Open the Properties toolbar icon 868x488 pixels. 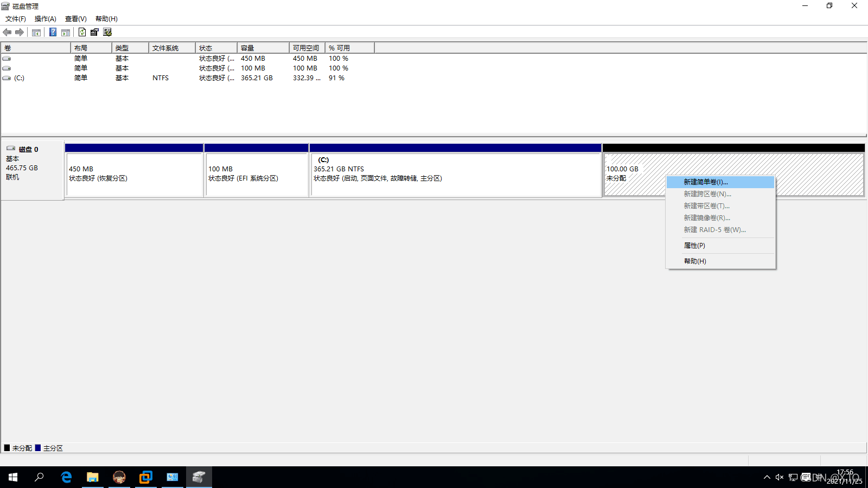point(94,33)
